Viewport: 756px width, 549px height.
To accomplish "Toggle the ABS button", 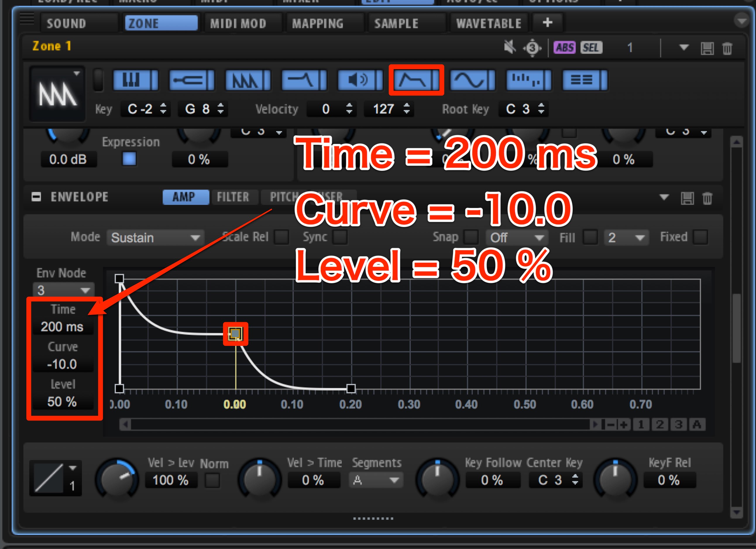I will 564,47.
